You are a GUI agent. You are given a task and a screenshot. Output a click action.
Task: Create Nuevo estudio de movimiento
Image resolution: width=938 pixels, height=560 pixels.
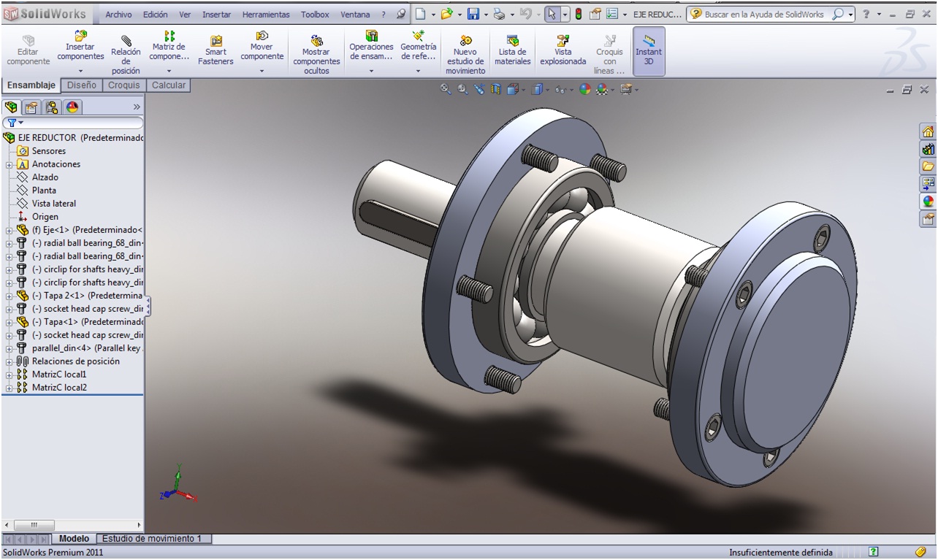465,55
